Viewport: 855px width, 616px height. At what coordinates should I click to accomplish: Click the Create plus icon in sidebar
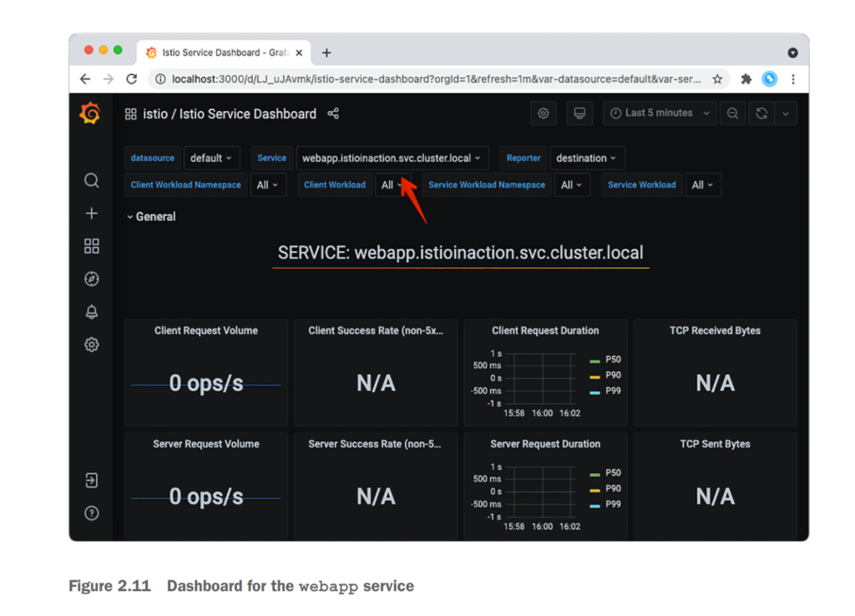(92, 214)
